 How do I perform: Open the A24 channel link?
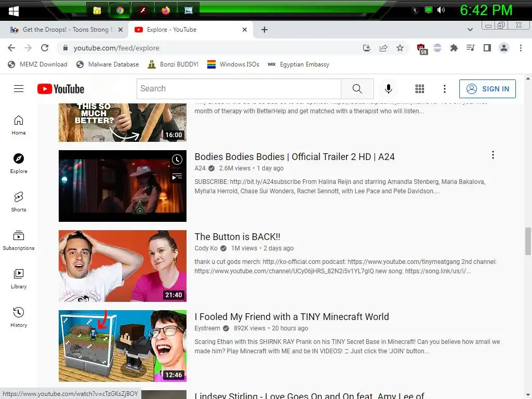200,168
